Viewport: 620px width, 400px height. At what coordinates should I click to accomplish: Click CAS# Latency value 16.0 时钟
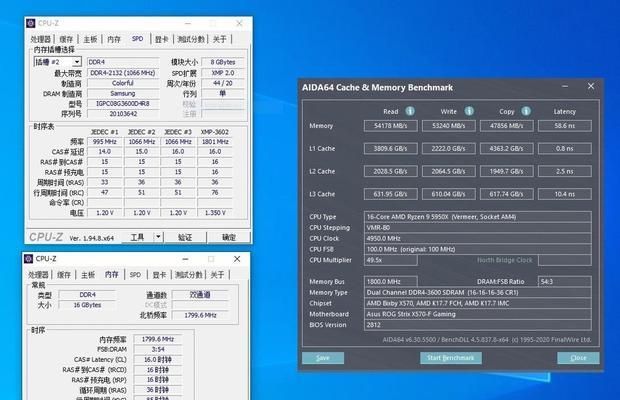pos(158,360)
